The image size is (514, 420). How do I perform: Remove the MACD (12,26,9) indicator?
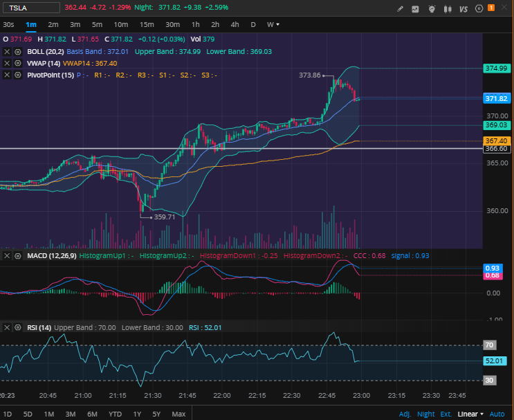pos(7,256)
